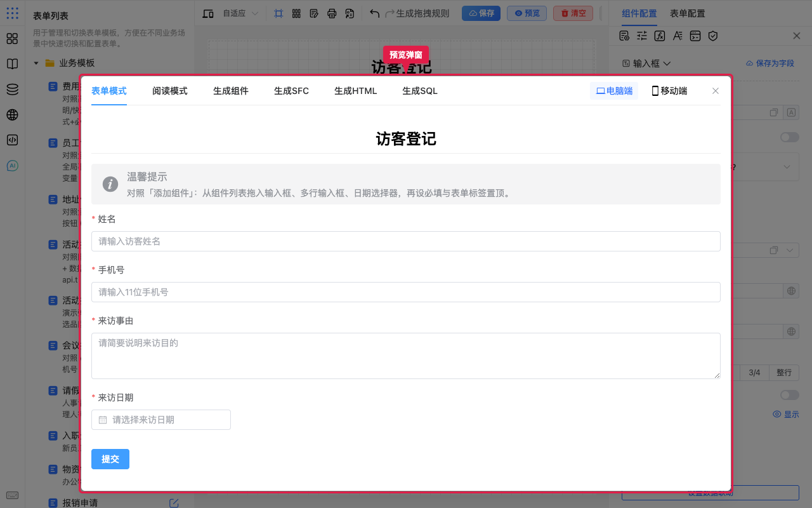The height and width of the screenshot is (508, 812).
Task: Click the dotted grid logo in left sidebar
Action: (12, 13)
